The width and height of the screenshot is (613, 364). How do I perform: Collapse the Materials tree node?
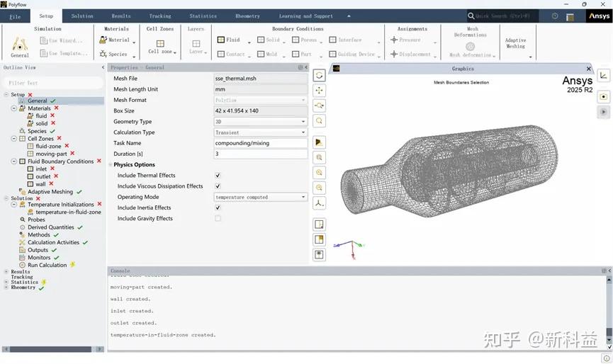pyautogui.click(x=13, y=108)
